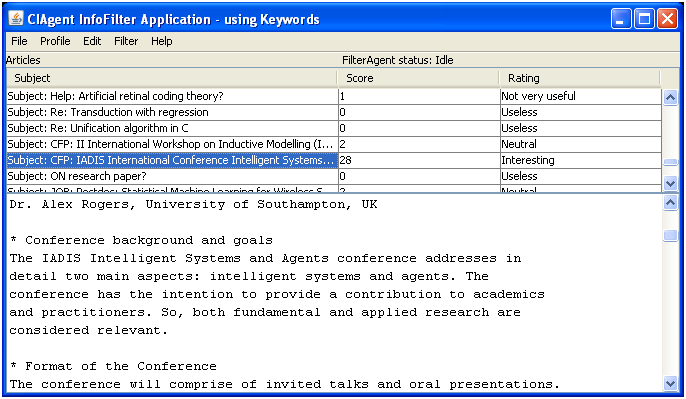Select 'CFP: II International Workshop on Inductive Modelling' row
686x399 pixels.
172,144
